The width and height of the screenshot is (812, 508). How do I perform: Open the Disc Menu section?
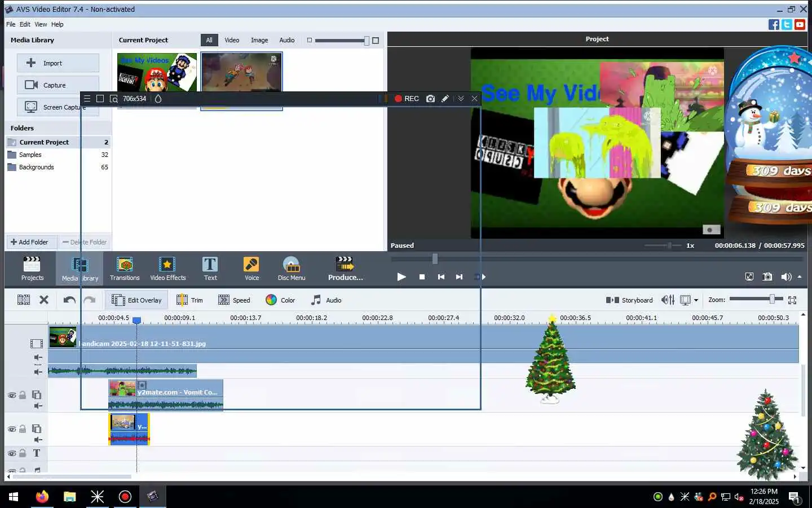[291, 269]
